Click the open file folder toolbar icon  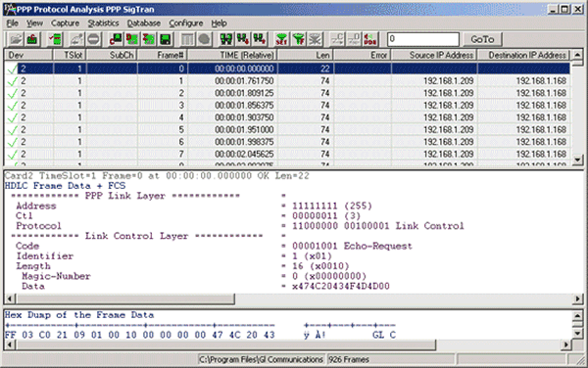coord(16,39)
